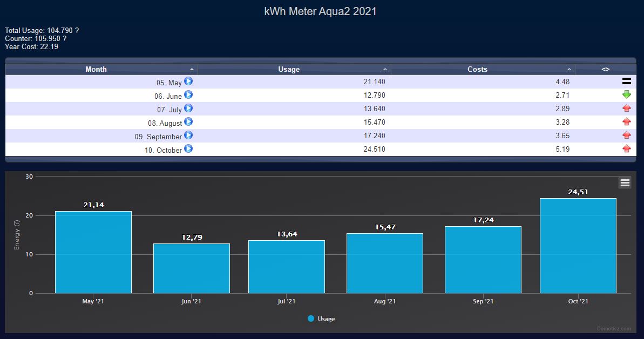Click the trend comparison column header
The width and height of the screenshot is (644, 339).
point(605,69)
